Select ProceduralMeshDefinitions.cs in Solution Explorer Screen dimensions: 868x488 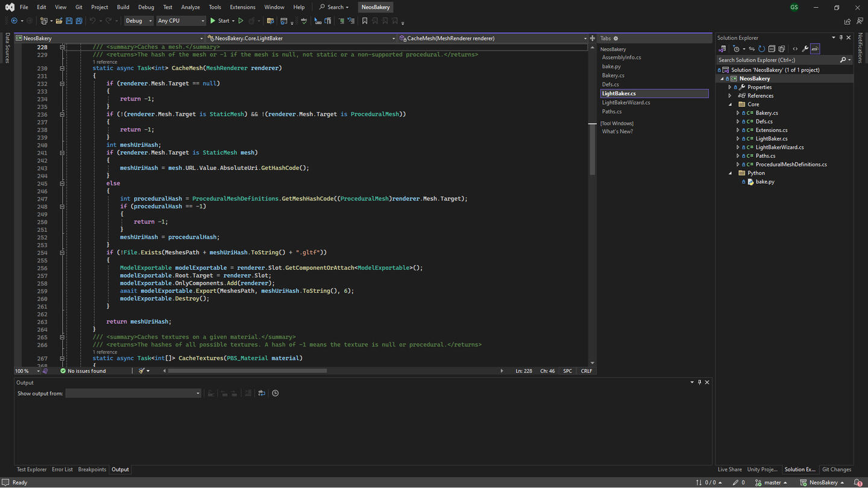pyautogui.click(x=791, y=164)
